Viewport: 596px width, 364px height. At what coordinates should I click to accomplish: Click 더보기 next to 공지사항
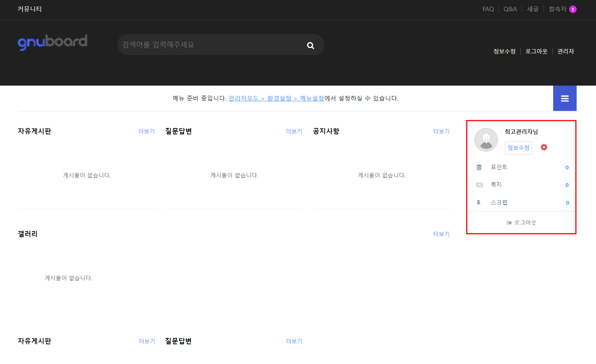(441, 131)
